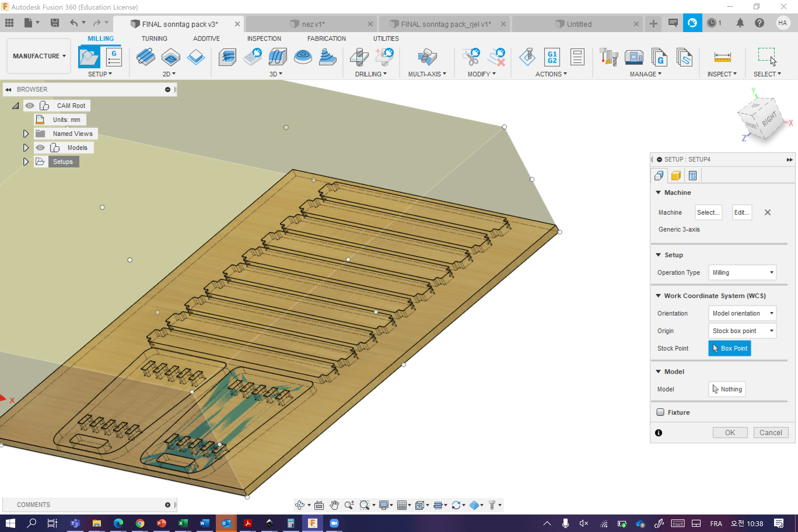Switch to the 'nez v1*' document tab
Image resolution: width=798 pixels, height=532 pixels.
[x=312, y=24]
